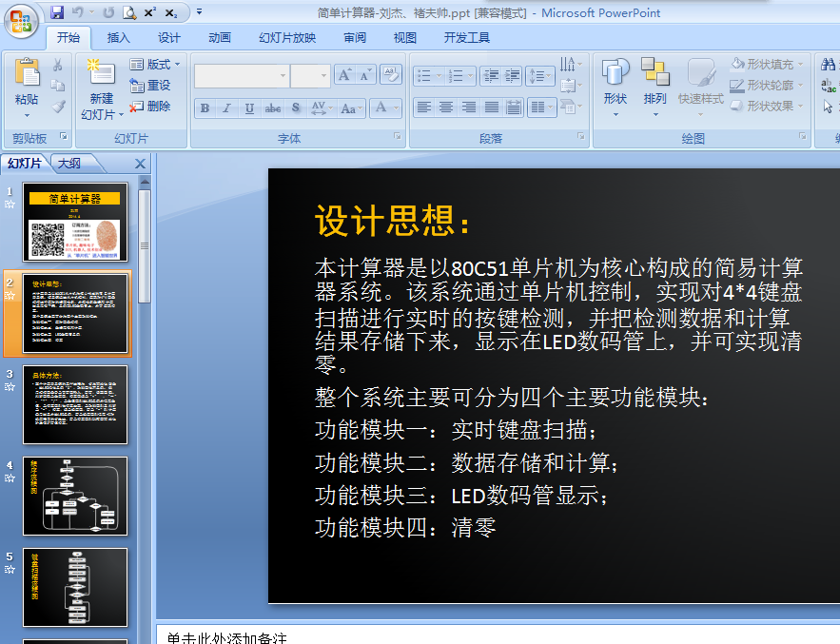Open the Shapes (形状) gallery
Image resolution: width=840 pixels, height=644 pixels.
coord(615,88)
